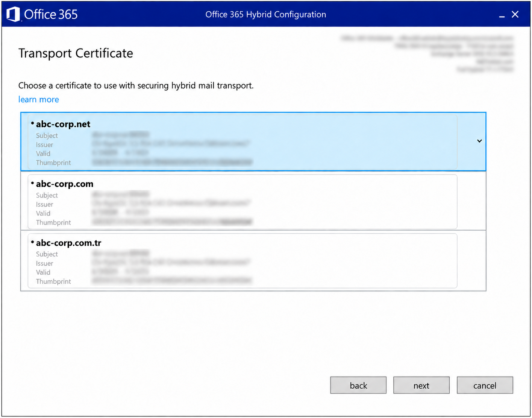
Task: Open the learn more link
Action: pos(39,99)
